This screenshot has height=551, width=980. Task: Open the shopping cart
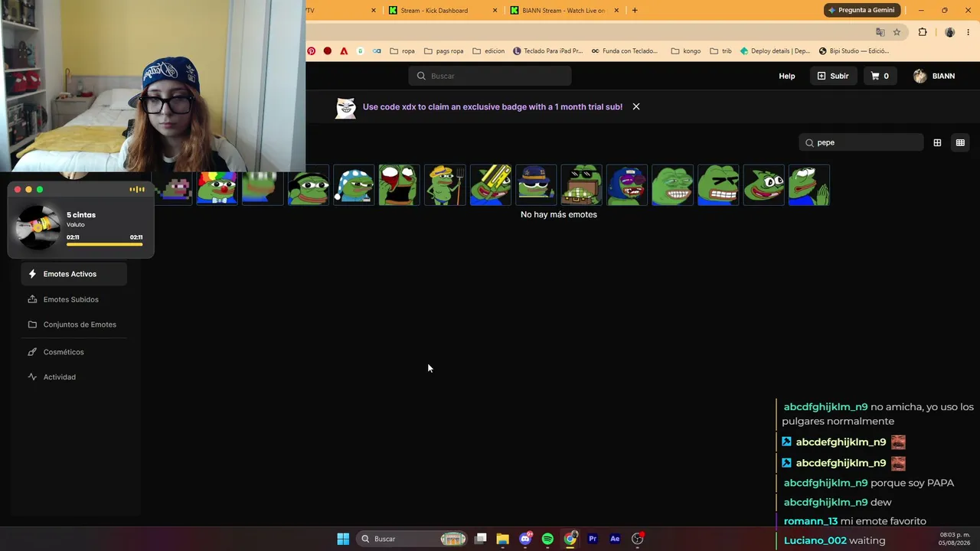tap(880, 76)
